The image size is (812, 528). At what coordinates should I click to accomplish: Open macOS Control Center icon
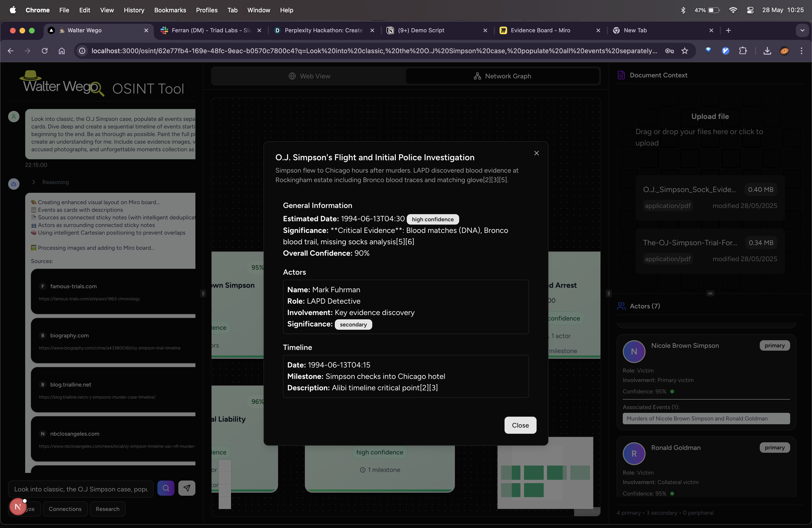[x=750, y=10]
